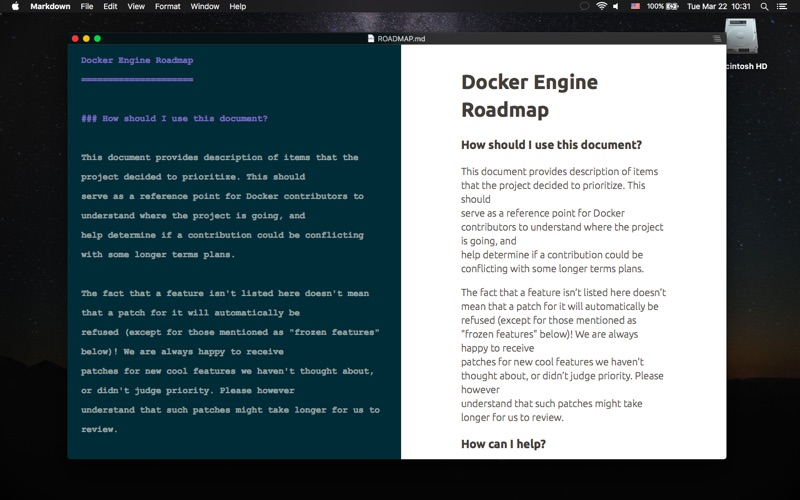This screenshot has width=800, height=500.
Task: Open the Notification Center list icon
Action: [x=782, y=6]
